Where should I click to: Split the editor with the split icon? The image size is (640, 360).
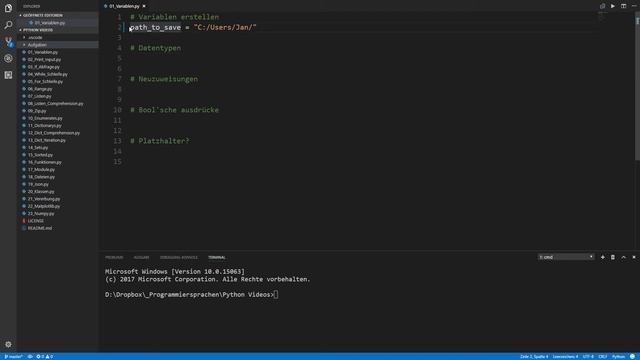click(623, 6)
